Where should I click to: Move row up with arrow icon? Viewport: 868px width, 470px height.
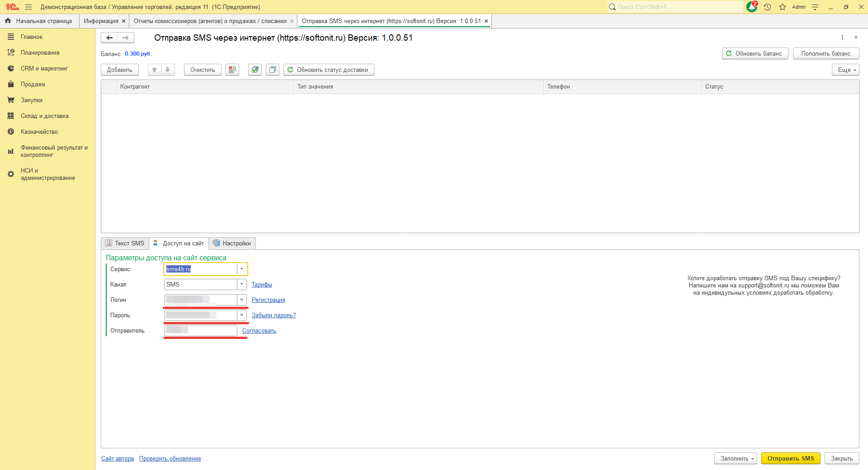(x=155, y=70)
